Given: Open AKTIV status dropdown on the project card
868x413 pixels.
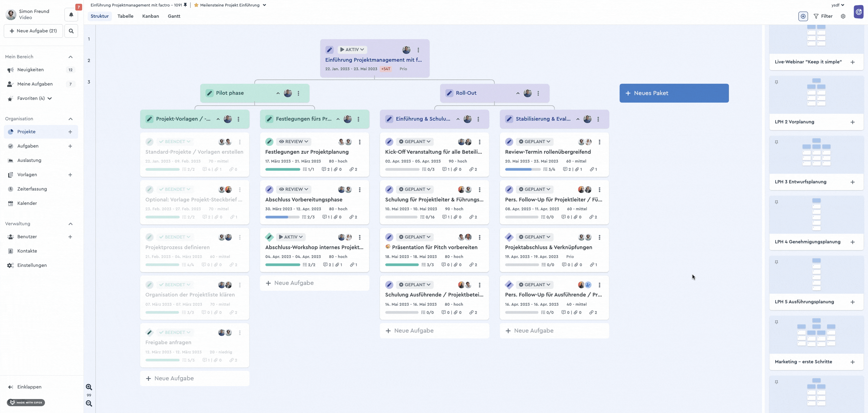Looking at the screenshot, I should (x=352, y=50).
